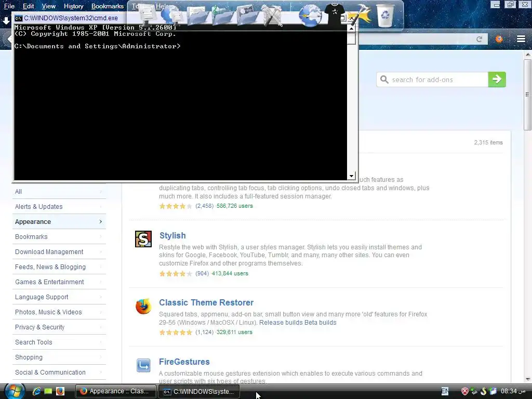
Task: Open the View menu
Action: click(48, 6)
